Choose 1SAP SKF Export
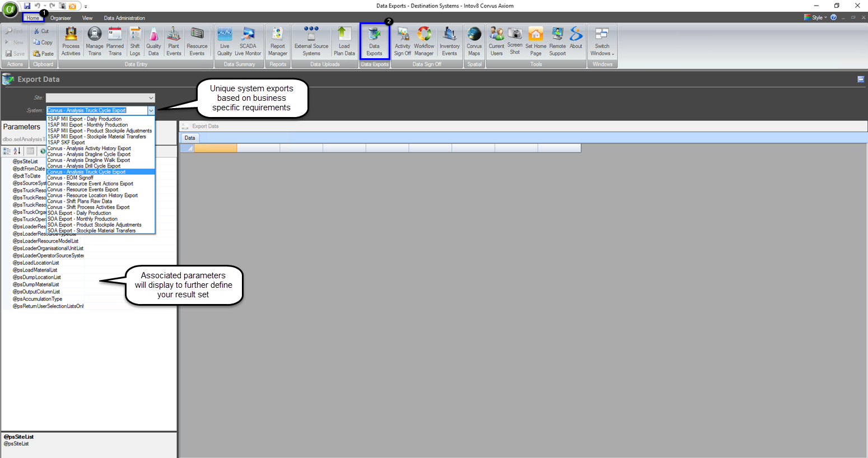868x458 pixels. pyautogui.click(x=100, y=142)
